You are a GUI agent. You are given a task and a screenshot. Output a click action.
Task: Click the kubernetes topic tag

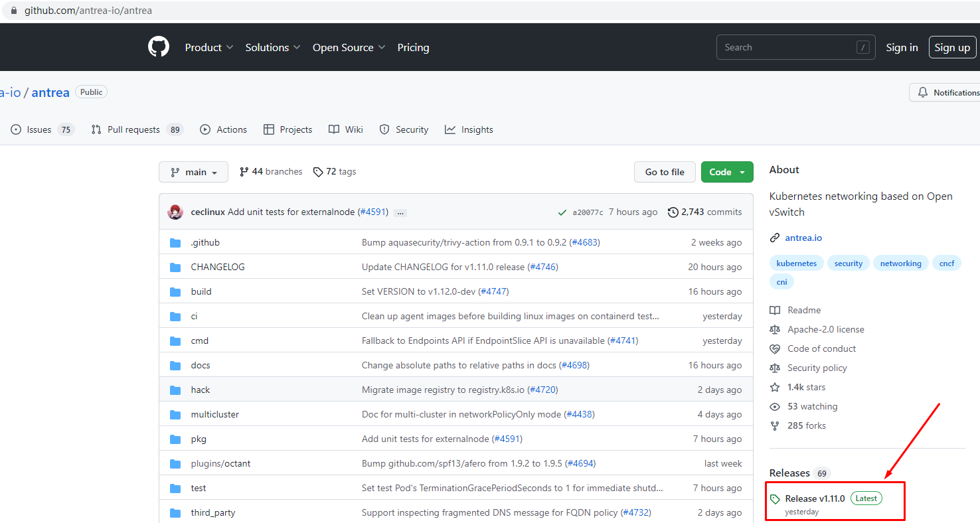pos(797,263)
